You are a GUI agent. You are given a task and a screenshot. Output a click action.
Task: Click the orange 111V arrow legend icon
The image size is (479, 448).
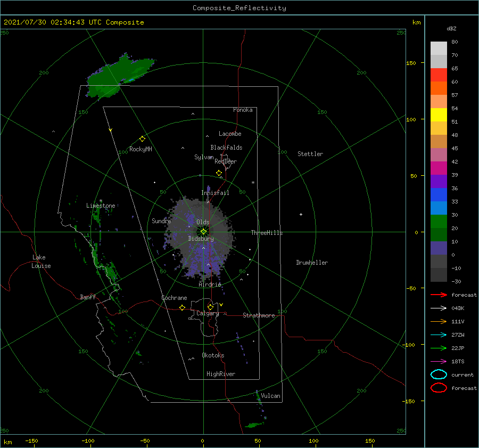[439, 321]
